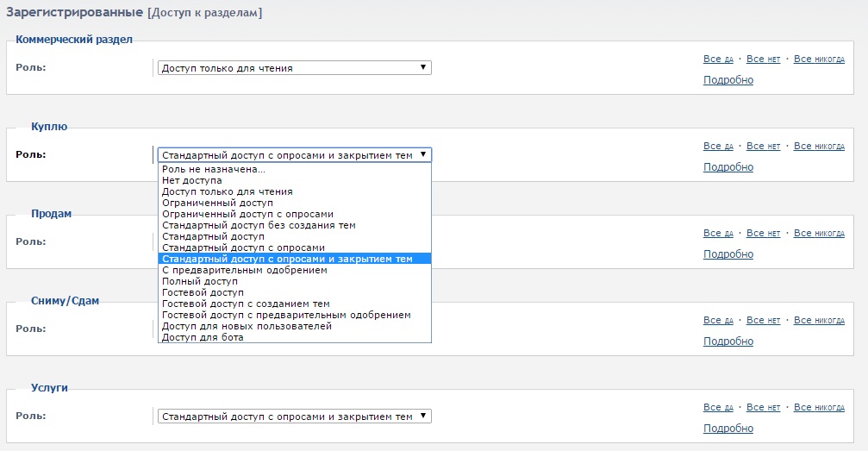The height and width of the screenshot is (451, 868).
Task: Pick 'Доступ для новых пользователей' option
Action: coord(247,326)
